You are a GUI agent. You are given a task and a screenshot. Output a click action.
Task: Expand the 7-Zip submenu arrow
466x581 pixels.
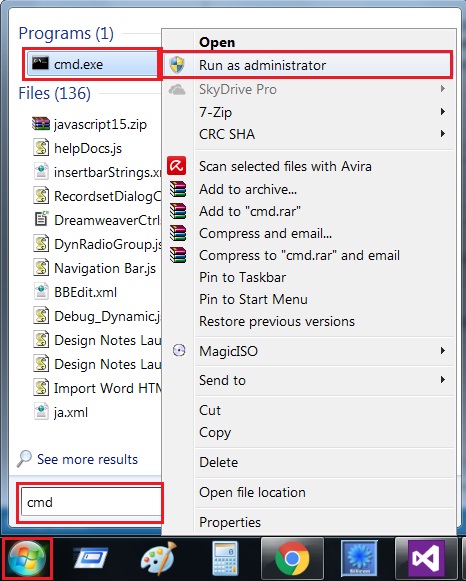(x=443, y=112)
